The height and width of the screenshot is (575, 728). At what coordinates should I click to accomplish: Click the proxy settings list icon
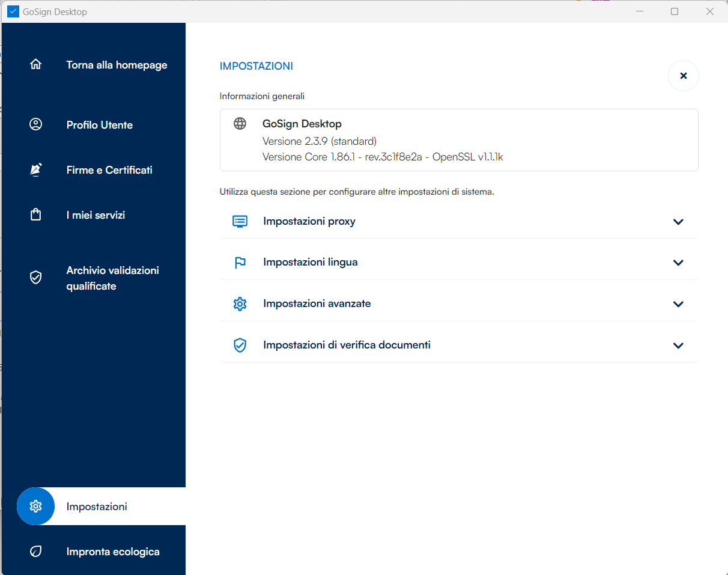(x=240, y=221)
